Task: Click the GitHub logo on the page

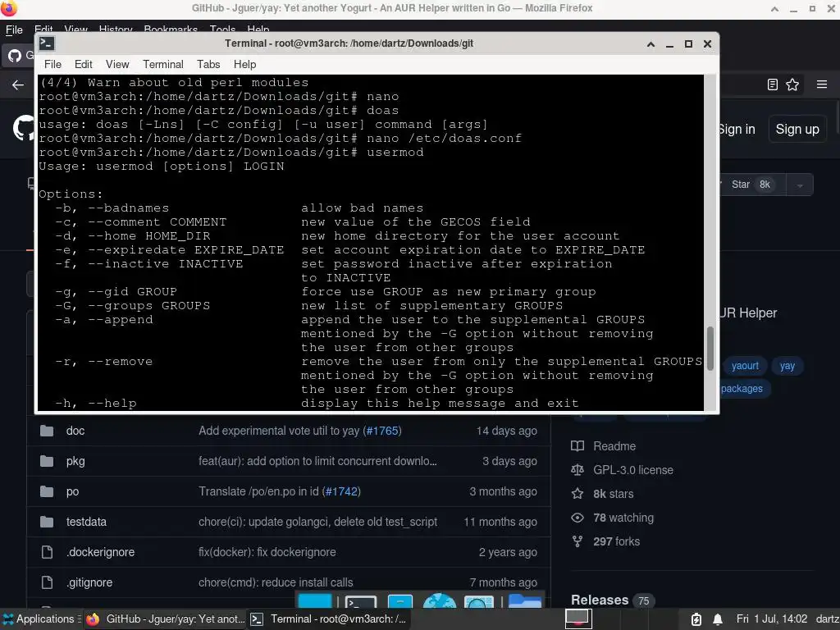Action: (x=24, y=129)
